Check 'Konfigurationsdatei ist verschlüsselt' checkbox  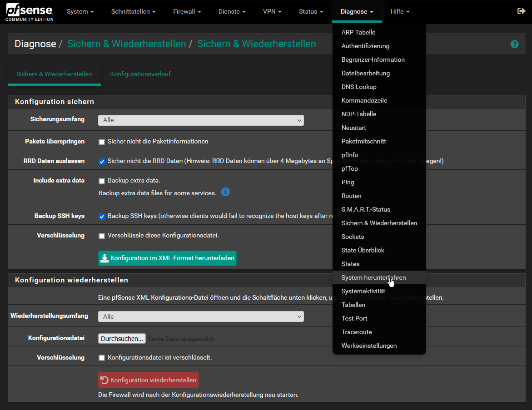(x=102, y=358)
